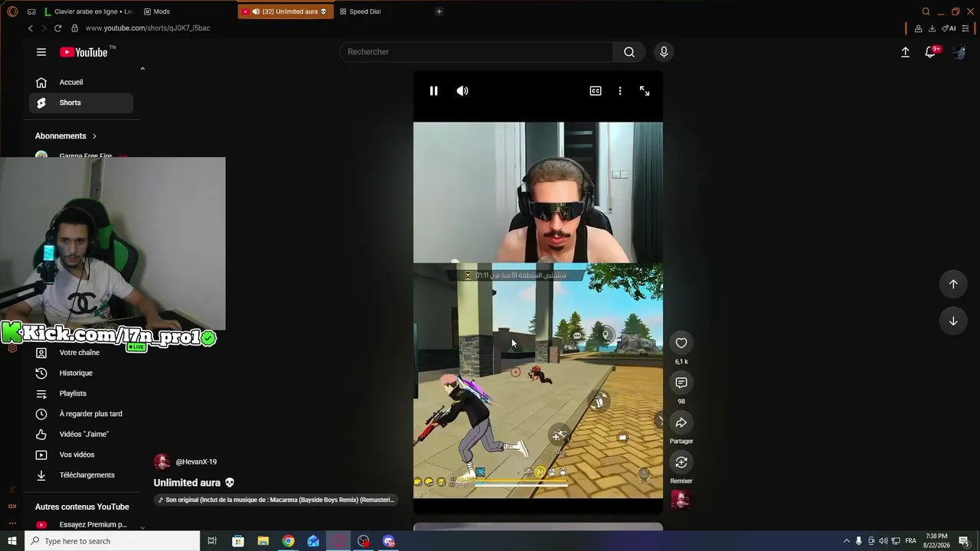Switch to the Speed Dial tab
980x551 pixels.
pyautogui.click(x=361, y=11)
